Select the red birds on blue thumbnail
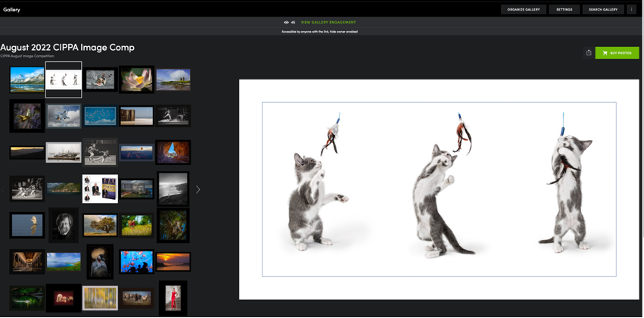 click(x=100, y=116)
